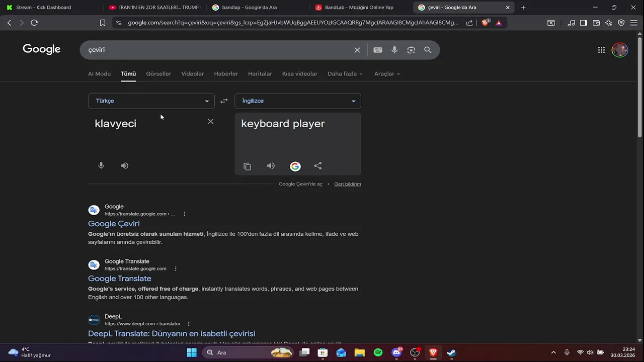Open the browser hamburger main menu
The height and width of the screenshot is (362, 644).
point(634,23)
